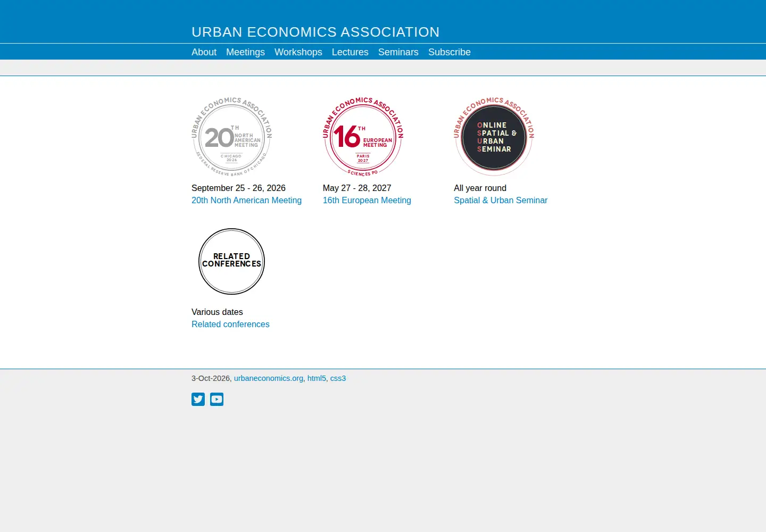
Task: Select Lectures in the navigation bar
Action: click(350, 52)
